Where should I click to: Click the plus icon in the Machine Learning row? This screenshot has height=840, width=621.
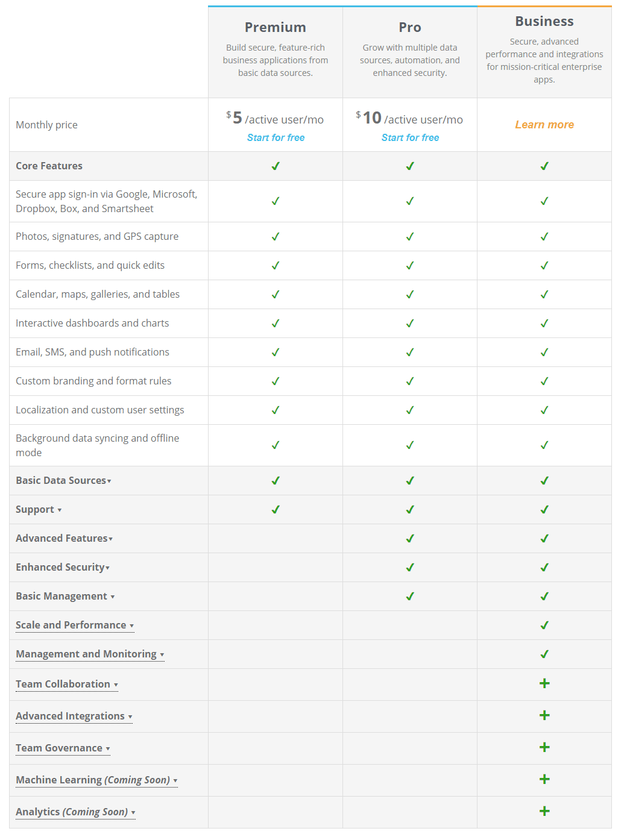[544, 780]
